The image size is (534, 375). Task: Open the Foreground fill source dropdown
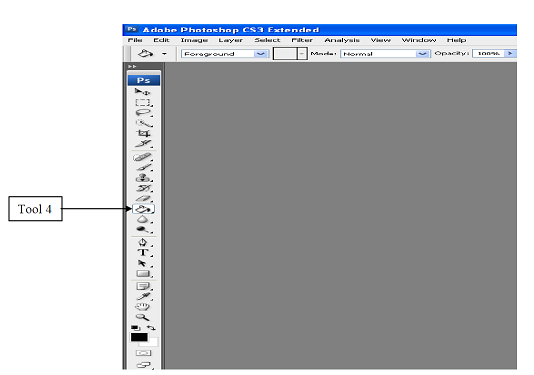click(225, 54)
